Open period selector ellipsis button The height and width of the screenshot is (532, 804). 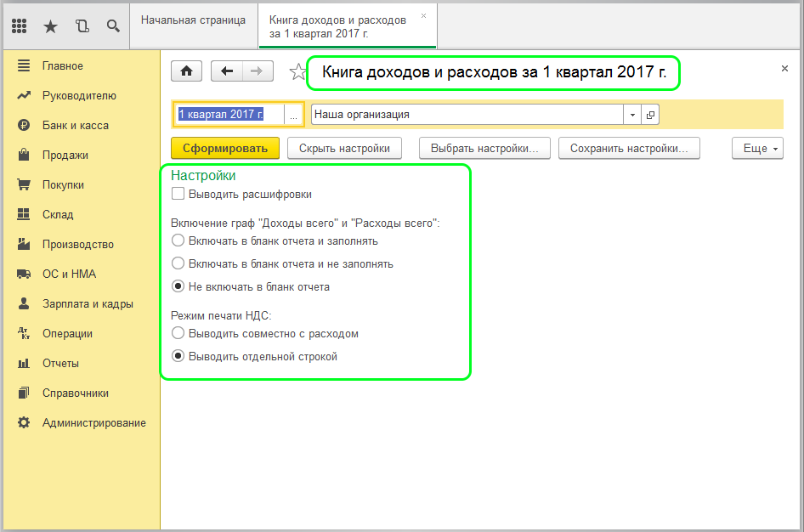293,115
